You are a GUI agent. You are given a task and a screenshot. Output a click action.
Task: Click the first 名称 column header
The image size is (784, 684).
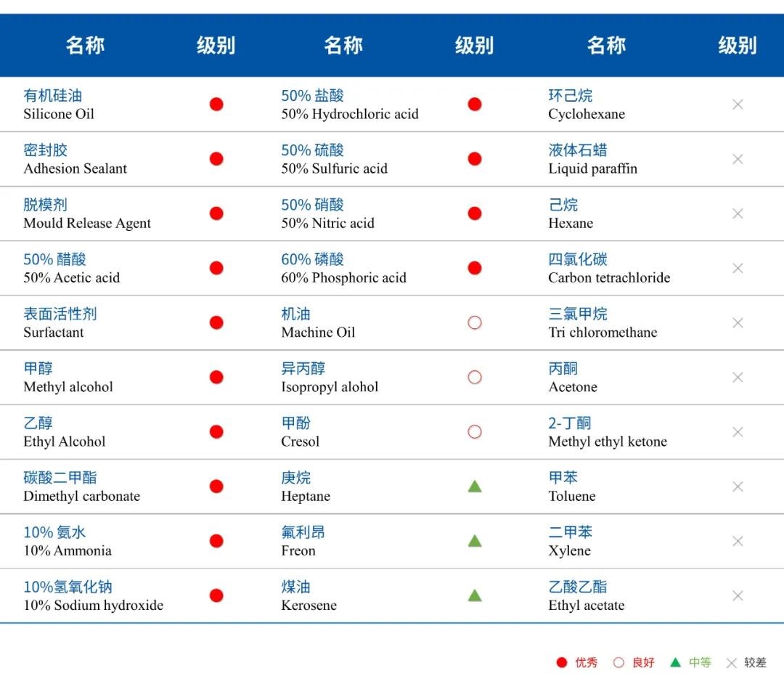[x=85, y=46]
